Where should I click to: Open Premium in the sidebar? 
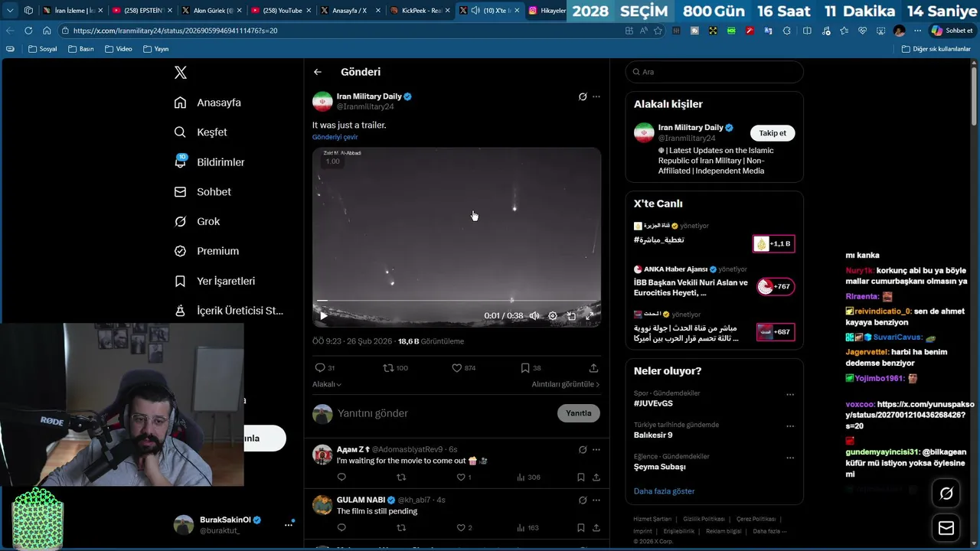207,251
